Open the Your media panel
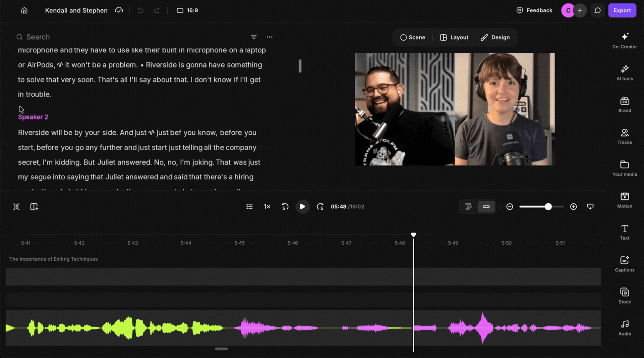644x358 pixels. click(x=624, y=168)
